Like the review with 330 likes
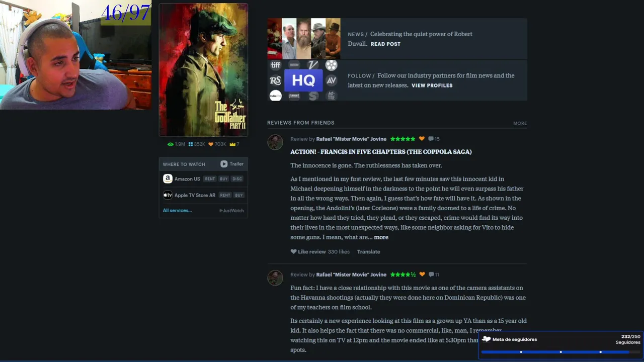The height and width of the screenshot is (362, 644). [308, 252]
